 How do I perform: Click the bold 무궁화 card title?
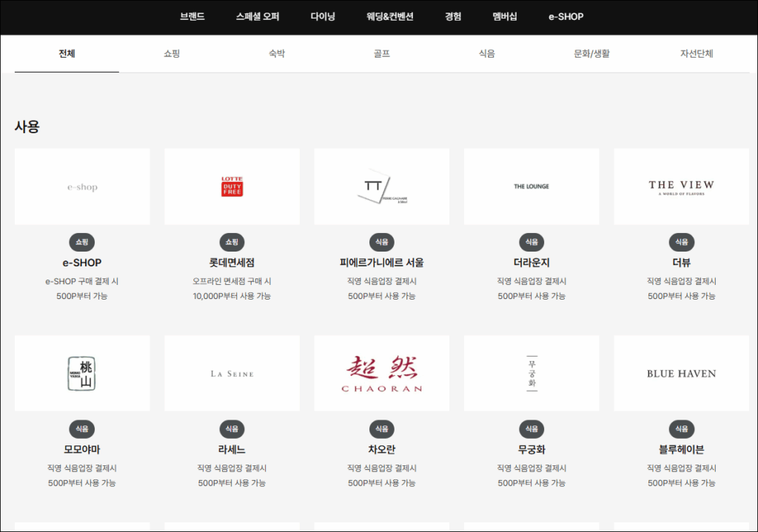531,450
